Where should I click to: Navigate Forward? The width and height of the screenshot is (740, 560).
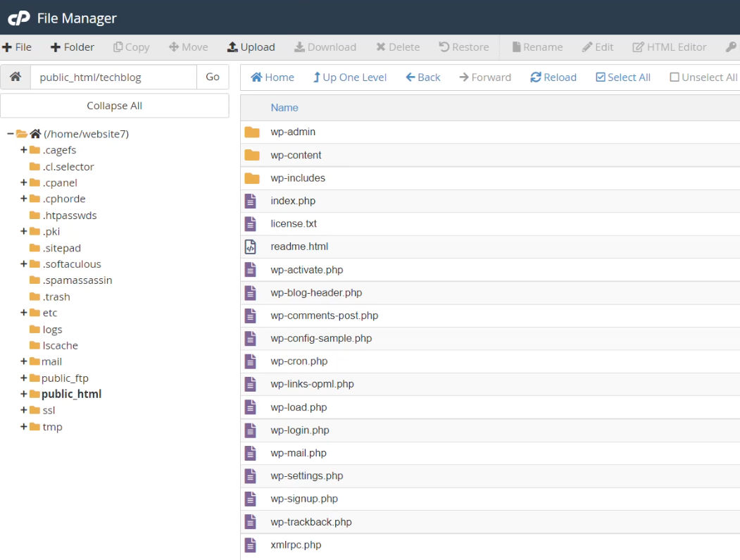[x=485, y=77]
